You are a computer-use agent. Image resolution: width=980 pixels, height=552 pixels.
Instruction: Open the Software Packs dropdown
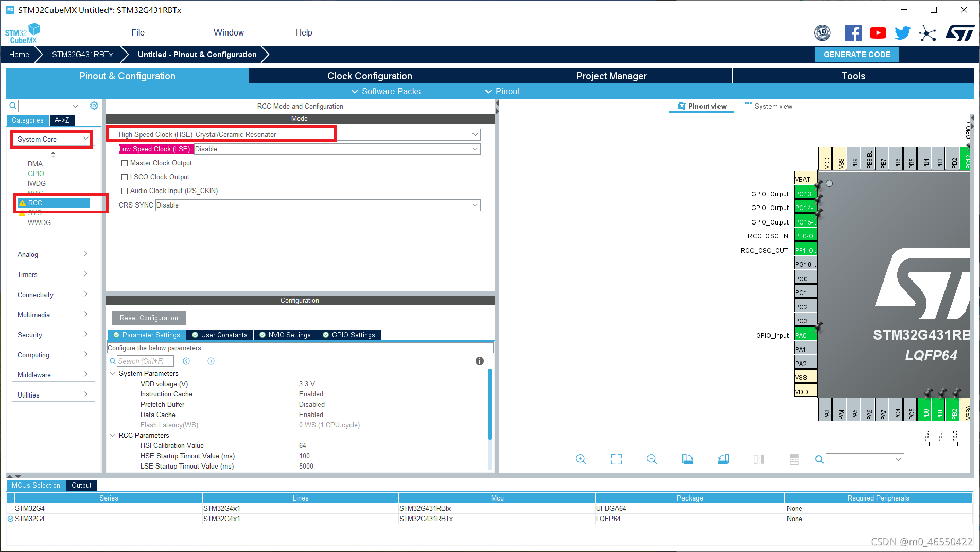(386, 91)
